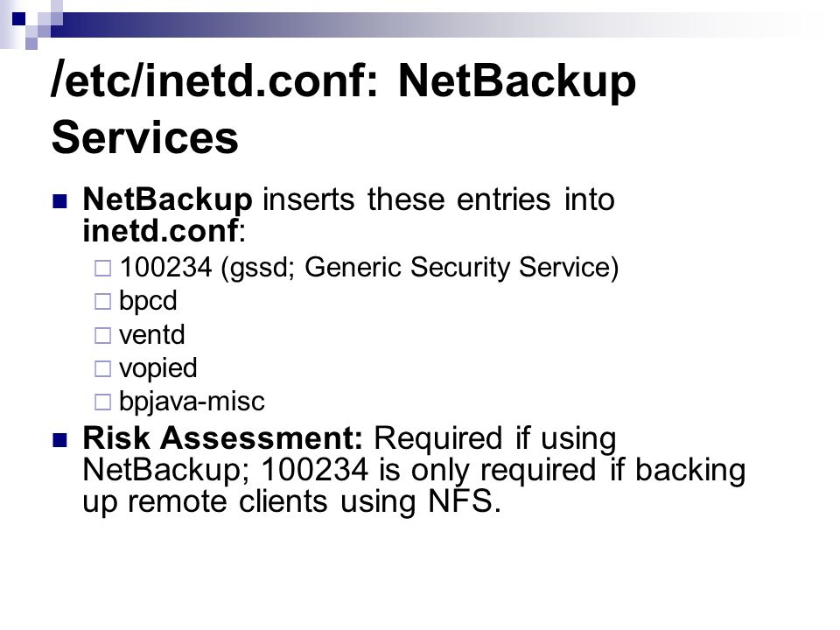Select the hollow checkbox beside bpjava-misc

click(102, 402)
